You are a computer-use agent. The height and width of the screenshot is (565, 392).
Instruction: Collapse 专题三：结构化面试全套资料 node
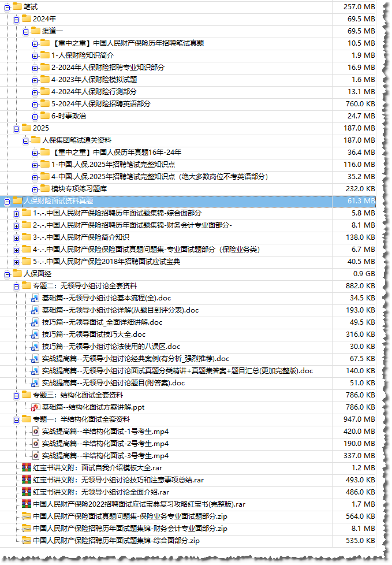click(x=16, y=396)
